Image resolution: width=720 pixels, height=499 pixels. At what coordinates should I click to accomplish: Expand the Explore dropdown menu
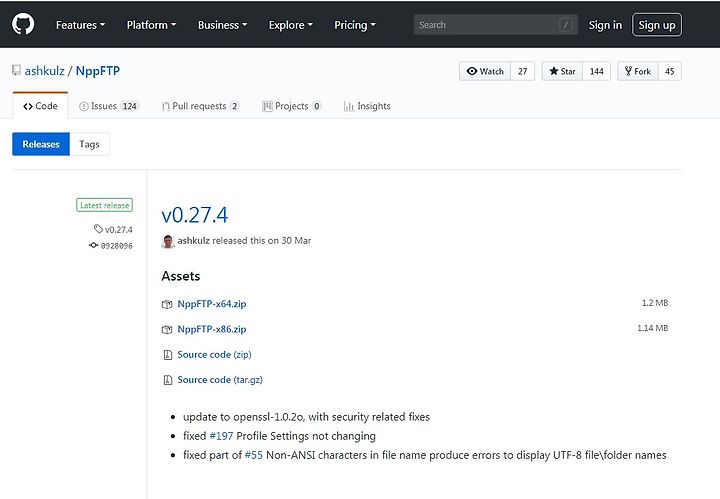[x=291, y=25]
